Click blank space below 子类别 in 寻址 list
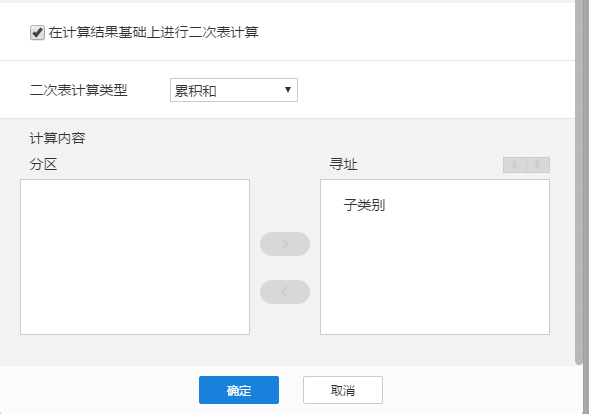589x414 pixels. (x=435, y=278)
